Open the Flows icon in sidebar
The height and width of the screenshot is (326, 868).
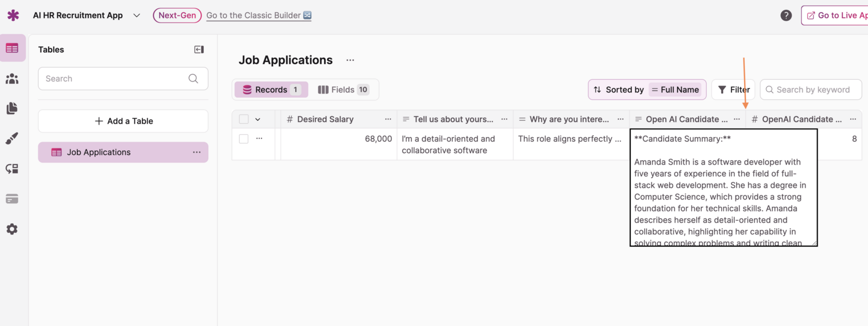click(12, 169)
